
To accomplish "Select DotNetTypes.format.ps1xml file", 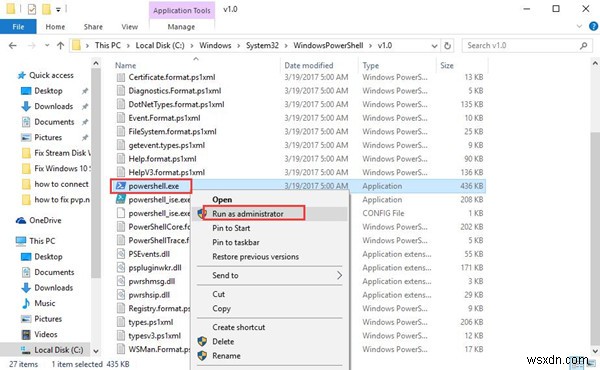I will 176,104.
